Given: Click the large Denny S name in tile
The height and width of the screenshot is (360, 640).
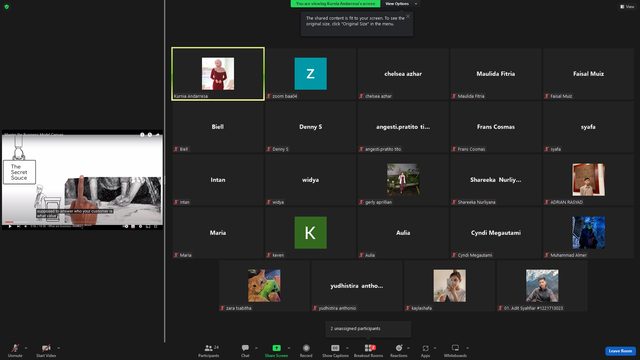Looking at the screenshot, I should tap(311, 127).
